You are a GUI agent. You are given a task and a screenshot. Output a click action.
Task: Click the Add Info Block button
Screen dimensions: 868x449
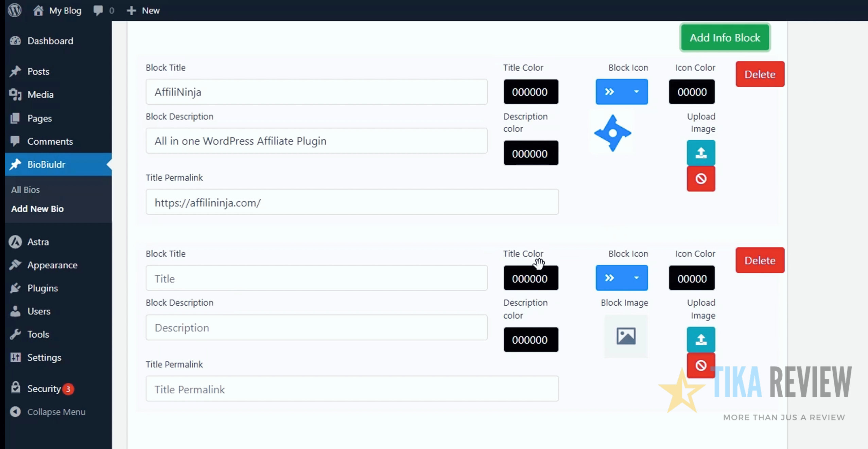(725, 37)
